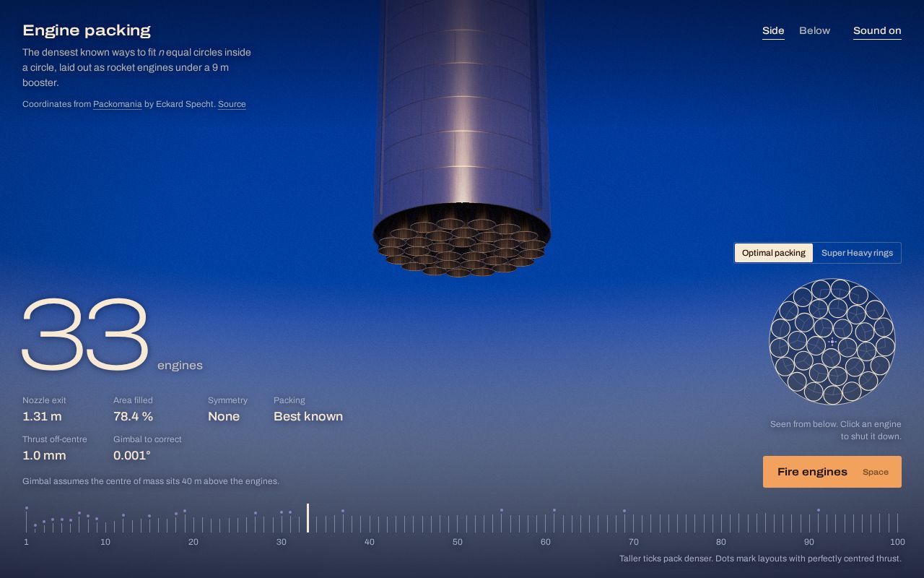Click the circular engine layout diagram
The width and height of the screenshot is (924, 578).
pyautogui.click(x=832, y=341)
